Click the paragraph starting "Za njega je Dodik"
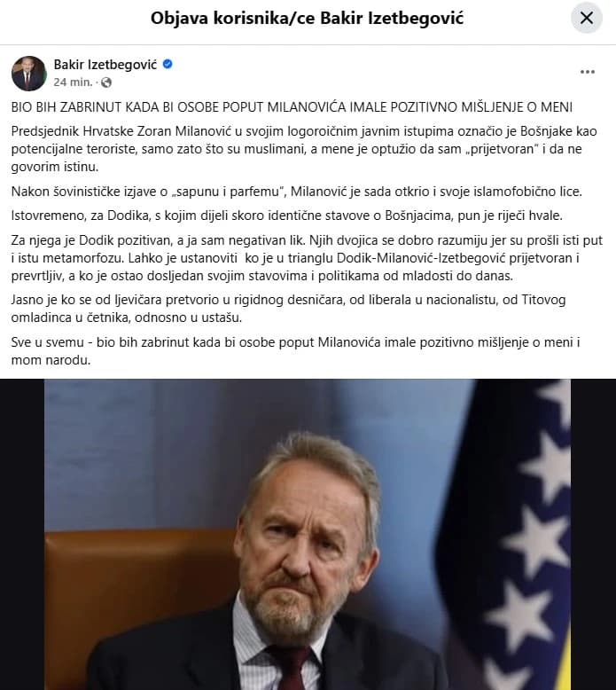 pyautogui.click(x=307, y=258)
